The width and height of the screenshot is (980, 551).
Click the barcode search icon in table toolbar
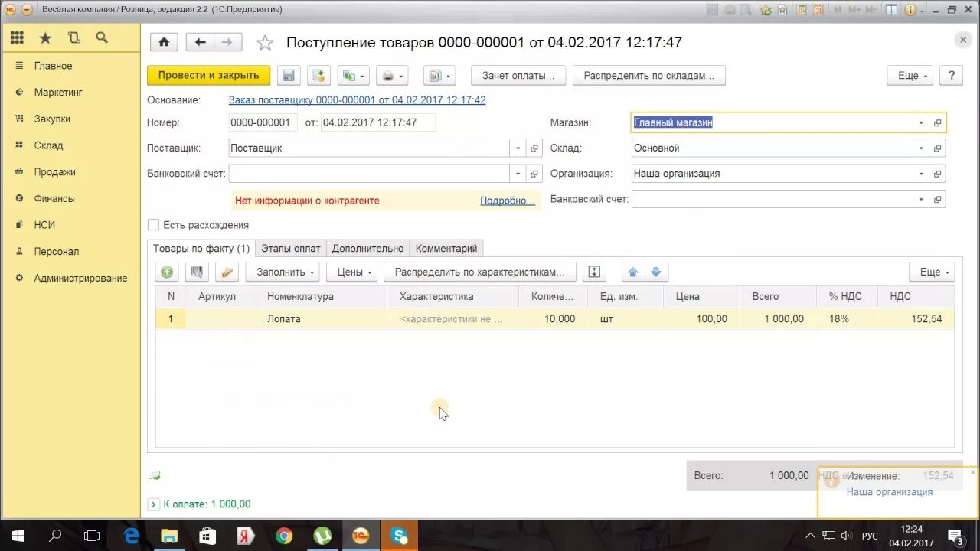tap(197, 272)
